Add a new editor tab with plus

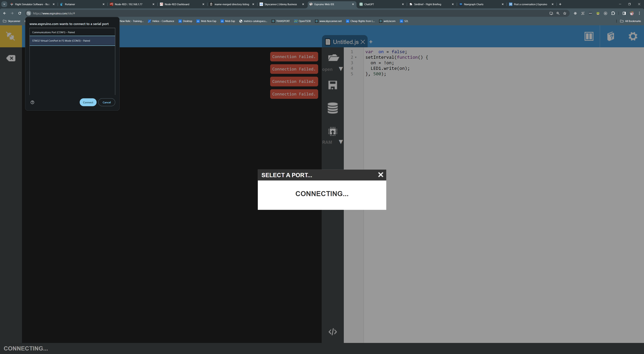click(x=371, y=42)
